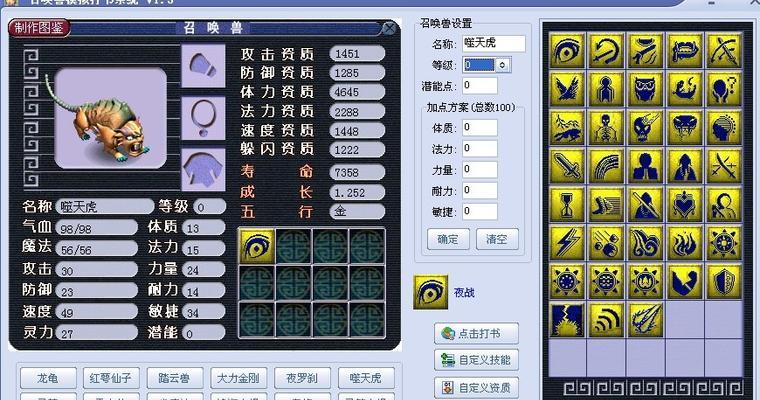Focus the 体质 points field in 加点方案
This screenshot has width=760, height=400.
pos(479,128)
